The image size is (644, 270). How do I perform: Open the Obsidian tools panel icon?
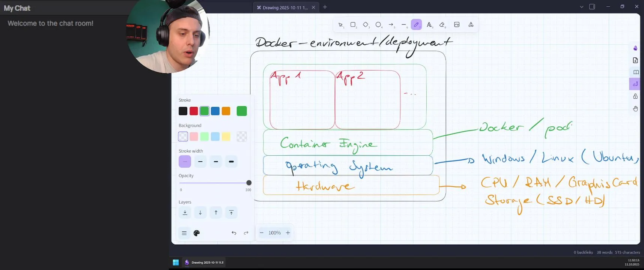[x=635, y=48]
